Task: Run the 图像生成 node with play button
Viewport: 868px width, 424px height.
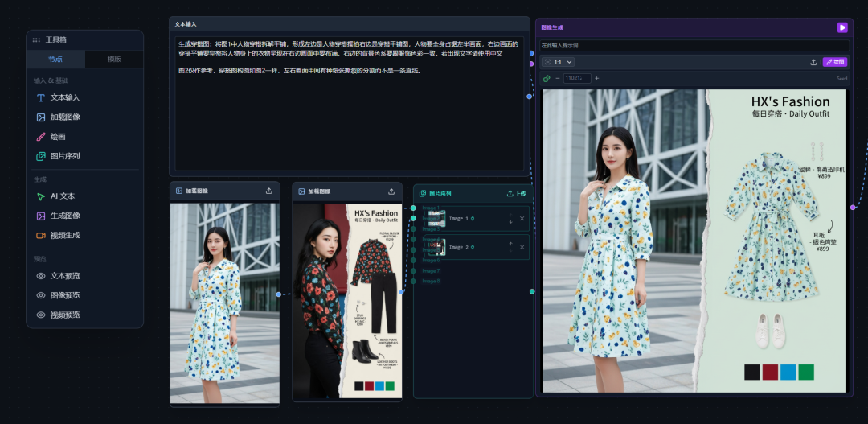Action: (842, 27)
